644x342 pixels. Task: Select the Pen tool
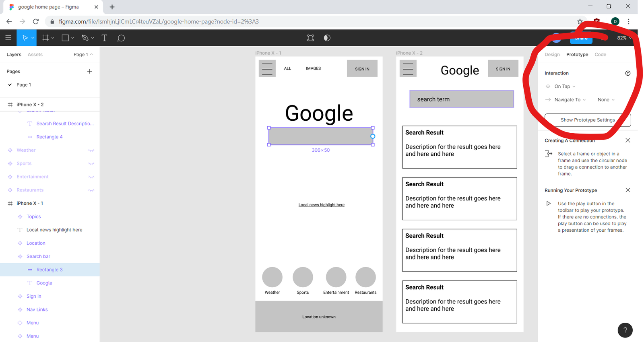85,38
